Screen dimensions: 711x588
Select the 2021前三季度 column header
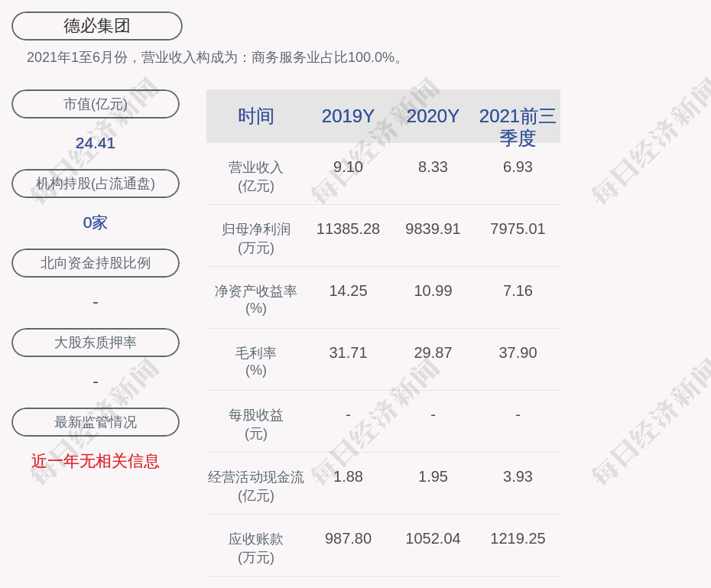518,127
